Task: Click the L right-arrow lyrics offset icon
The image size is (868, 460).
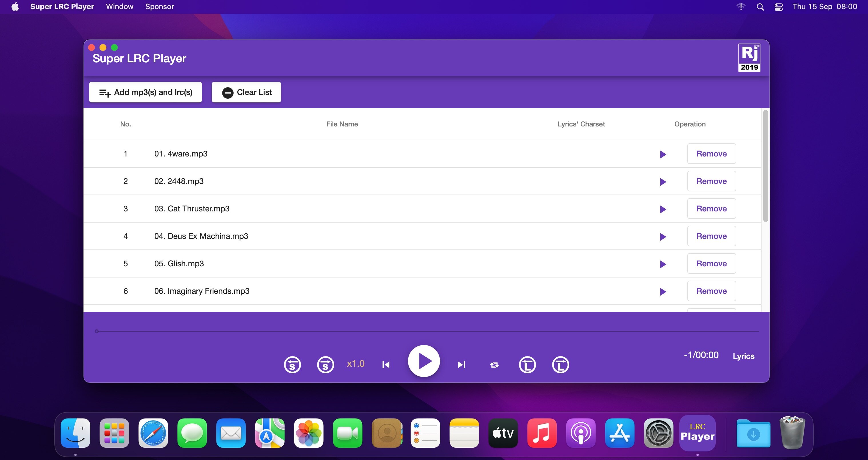Action: 560,364
